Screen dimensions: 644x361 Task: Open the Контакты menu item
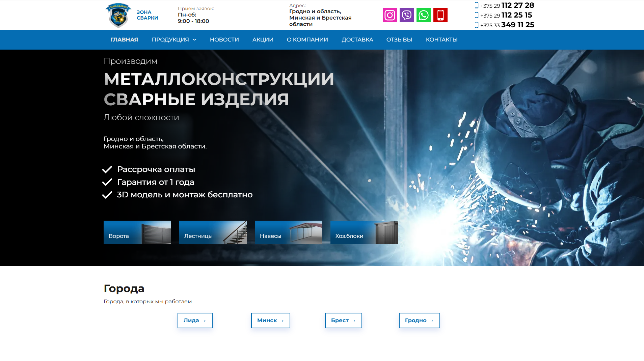(442, 40)
